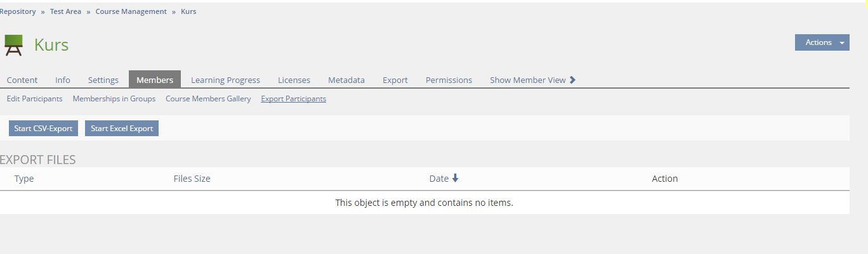Screen dimensions: 868x254
Task: Switch to the Content tab
Action: tap(22, 80)
